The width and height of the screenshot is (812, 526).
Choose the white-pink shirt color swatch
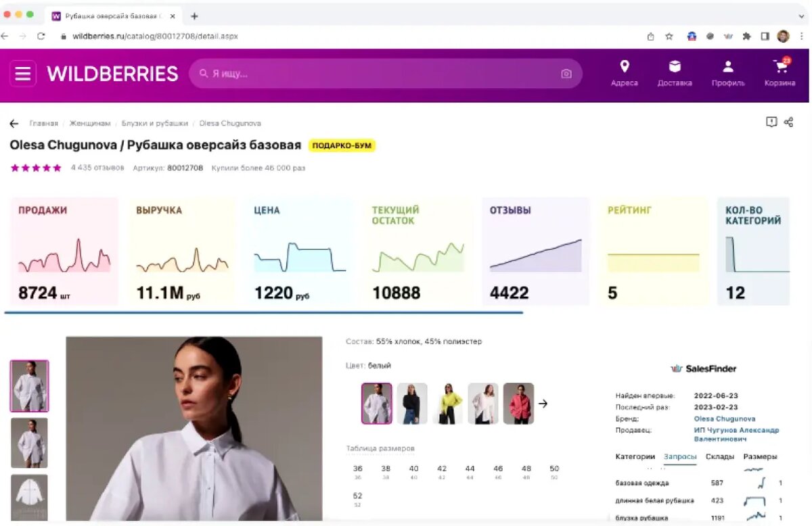click(483, 404)
